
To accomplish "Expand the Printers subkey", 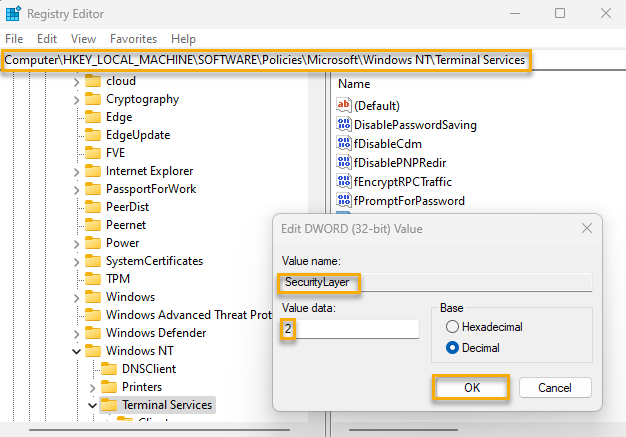I will (92, 387).
